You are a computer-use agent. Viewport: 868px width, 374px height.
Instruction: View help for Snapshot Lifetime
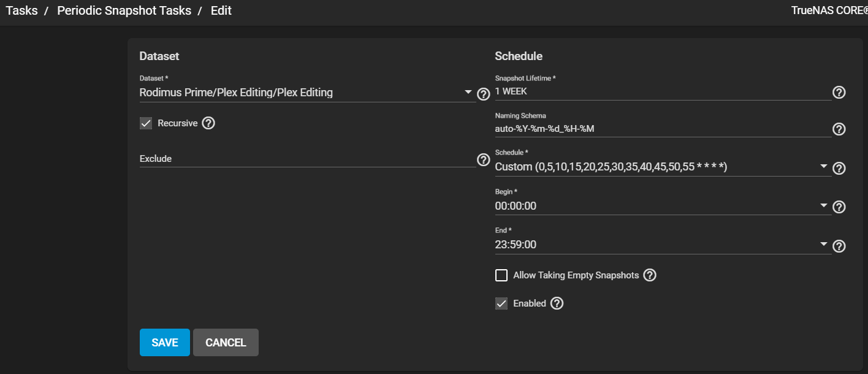click(839, 93)
